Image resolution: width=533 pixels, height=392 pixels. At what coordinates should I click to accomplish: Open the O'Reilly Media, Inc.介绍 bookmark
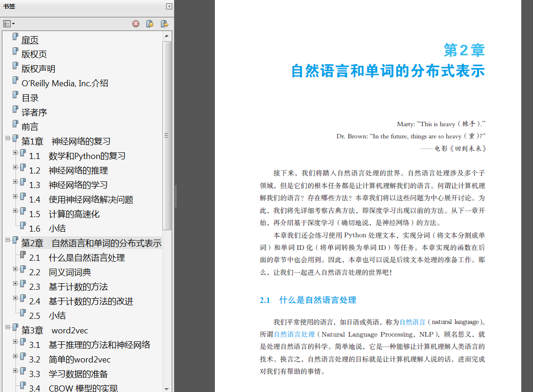pyautogui.click(x=65, y=83)
